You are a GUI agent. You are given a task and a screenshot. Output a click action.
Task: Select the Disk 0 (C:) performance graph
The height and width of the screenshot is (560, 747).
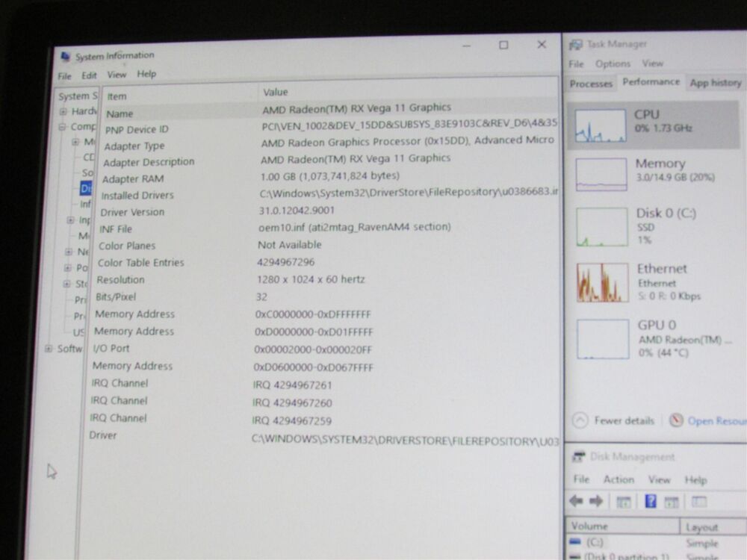[602, 227]
